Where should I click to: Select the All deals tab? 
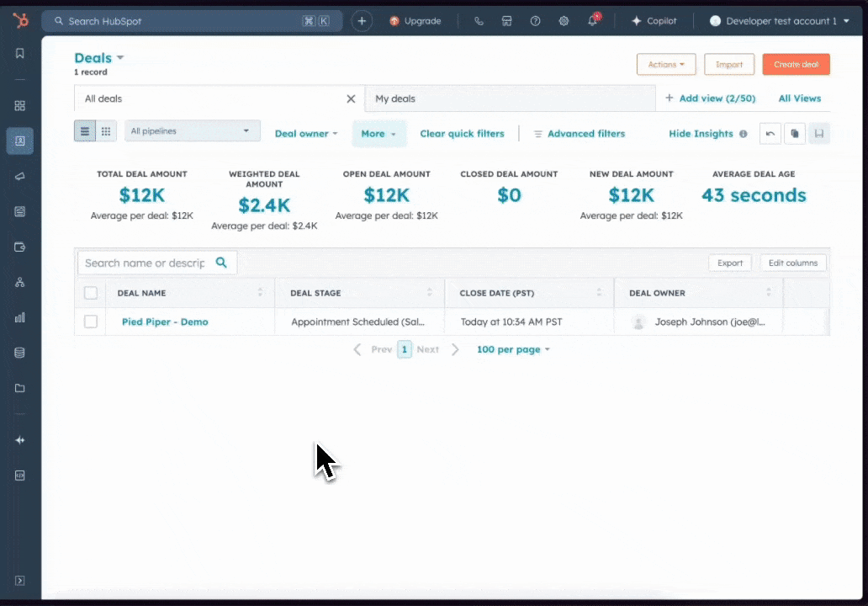point(103,98)
